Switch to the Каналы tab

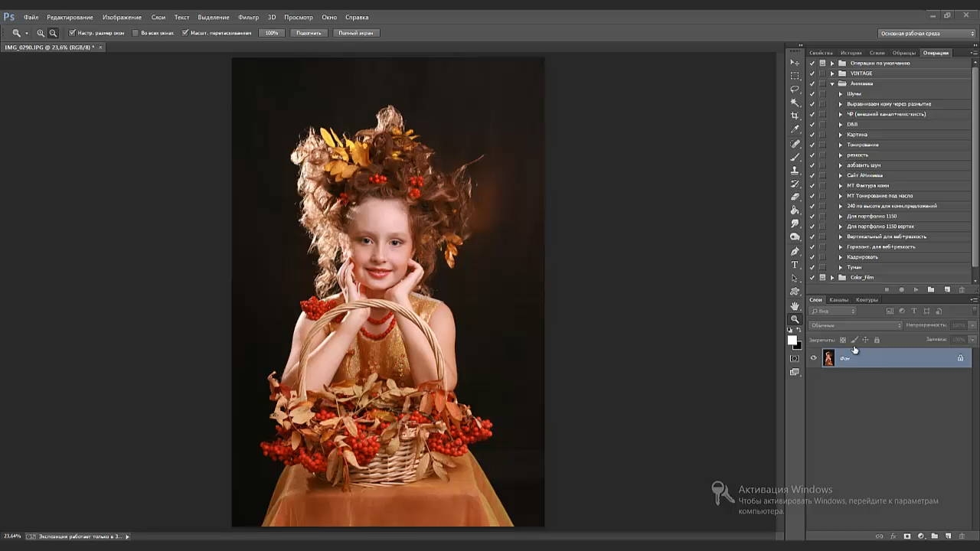click(x=838, y=299)
